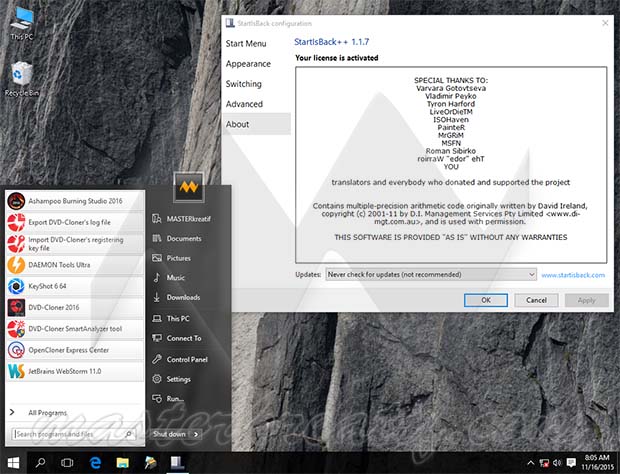Viewport: 620px width, 474px height.
Task: Open Ashampoo Burning Studio 2016 icon
Action: 16,201
